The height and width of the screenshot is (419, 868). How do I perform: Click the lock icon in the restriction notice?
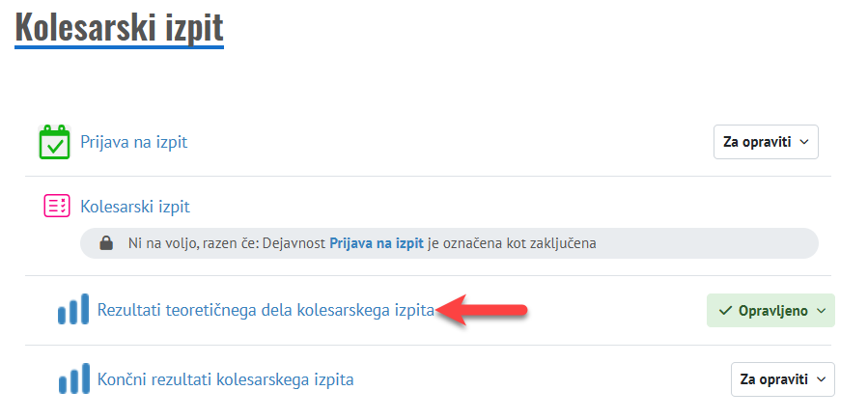tap(107, 243)
